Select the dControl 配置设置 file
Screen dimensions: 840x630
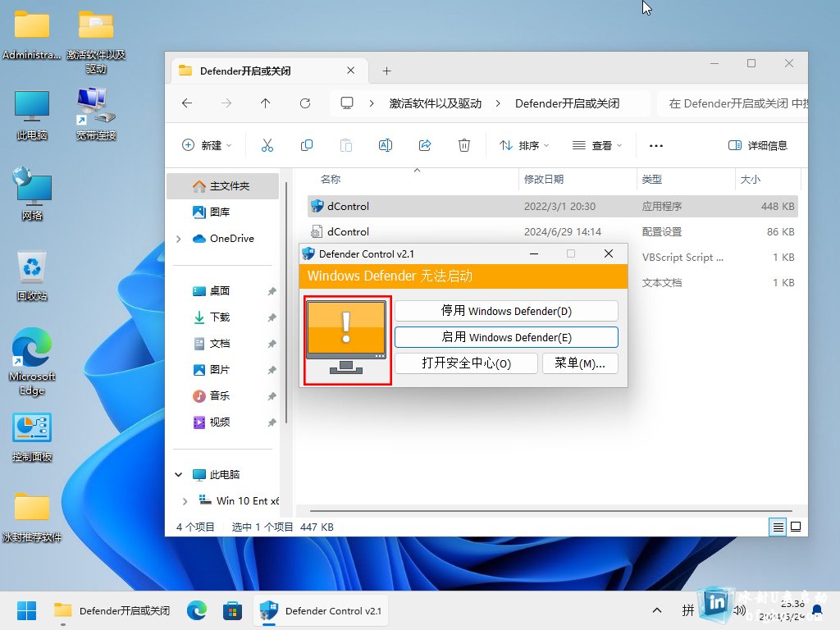click(553, 232)
